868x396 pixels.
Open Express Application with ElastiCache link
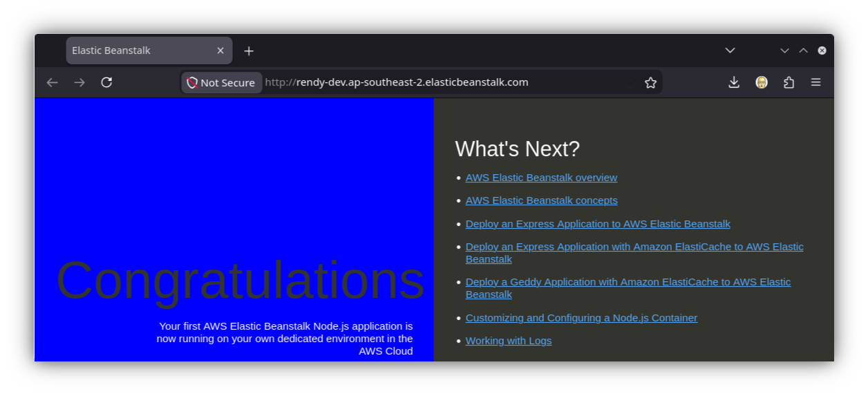(634, 253)
